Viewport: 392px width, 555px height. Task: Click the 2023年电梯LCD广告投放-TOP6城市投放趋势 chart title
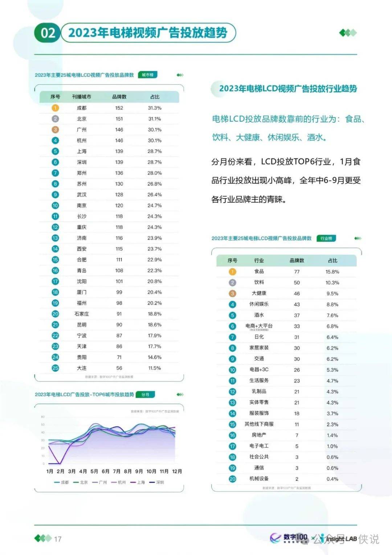click(x=84, y=394)
